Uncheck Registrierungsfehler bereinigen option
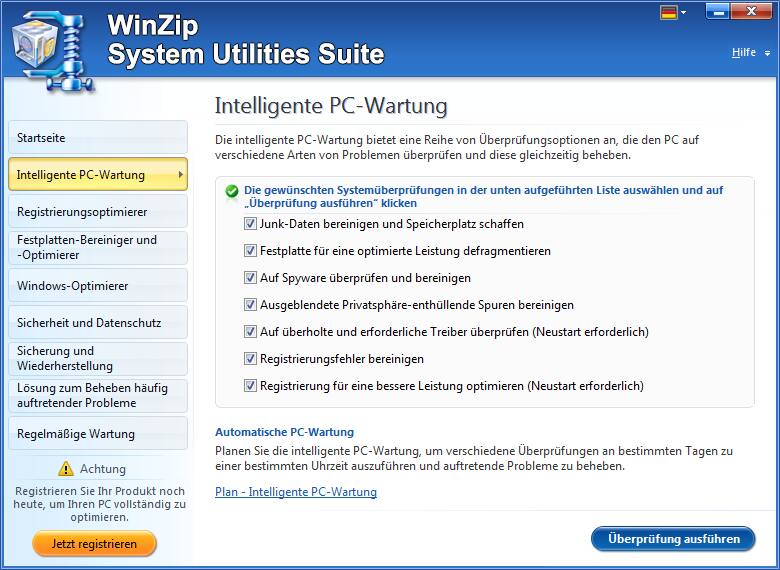This screenshot has width=780, height=570. pos(250,359)
